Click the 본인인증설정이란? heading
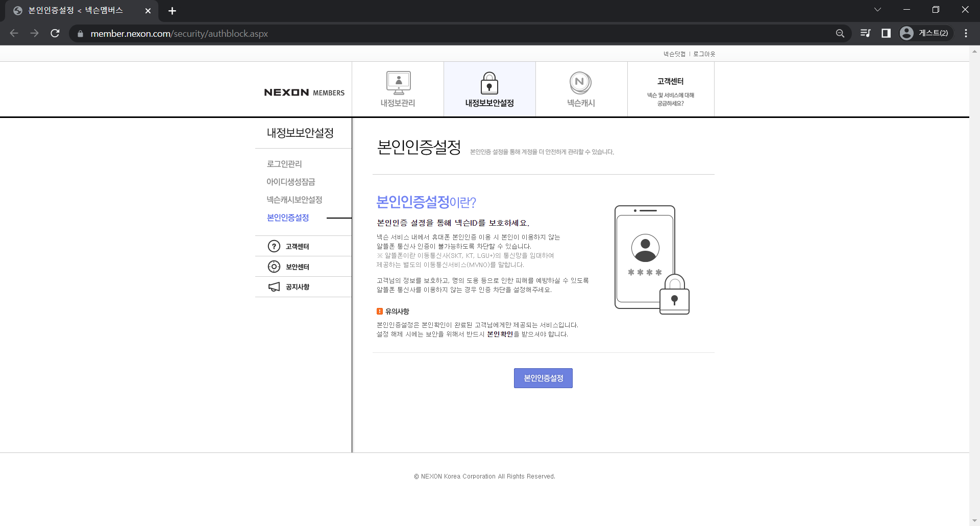 point(426,202)
